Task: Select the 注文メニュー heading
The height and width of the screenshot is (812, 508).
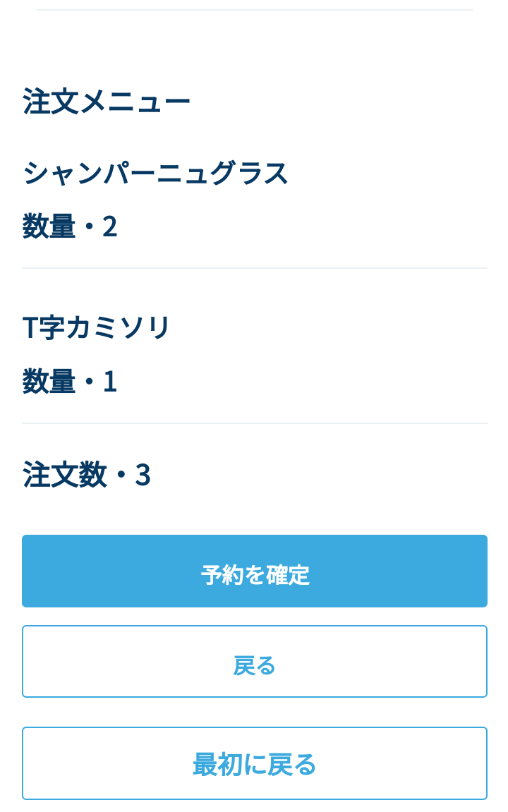Action: coord(107,102)
